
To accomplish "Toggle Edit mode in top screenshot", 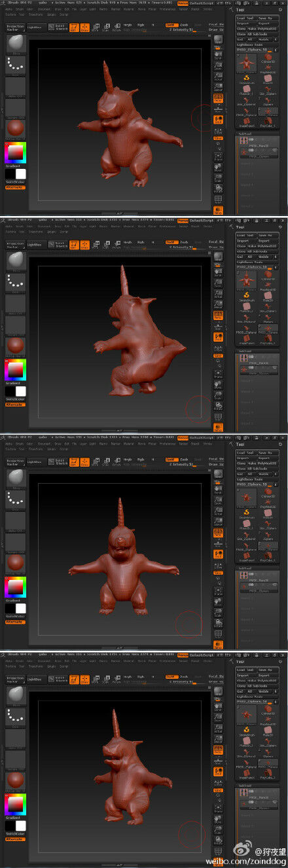I will tap(74, 27).
